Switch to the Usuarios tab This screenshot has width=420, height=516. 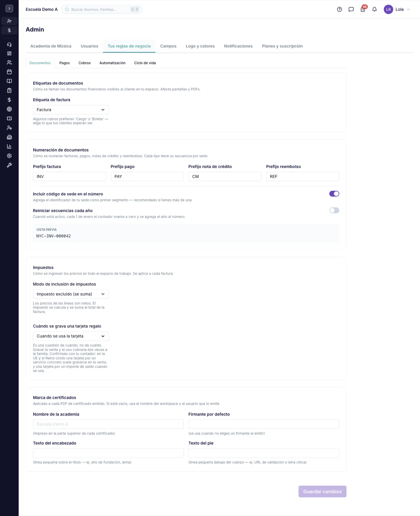(x=89, y=46)
